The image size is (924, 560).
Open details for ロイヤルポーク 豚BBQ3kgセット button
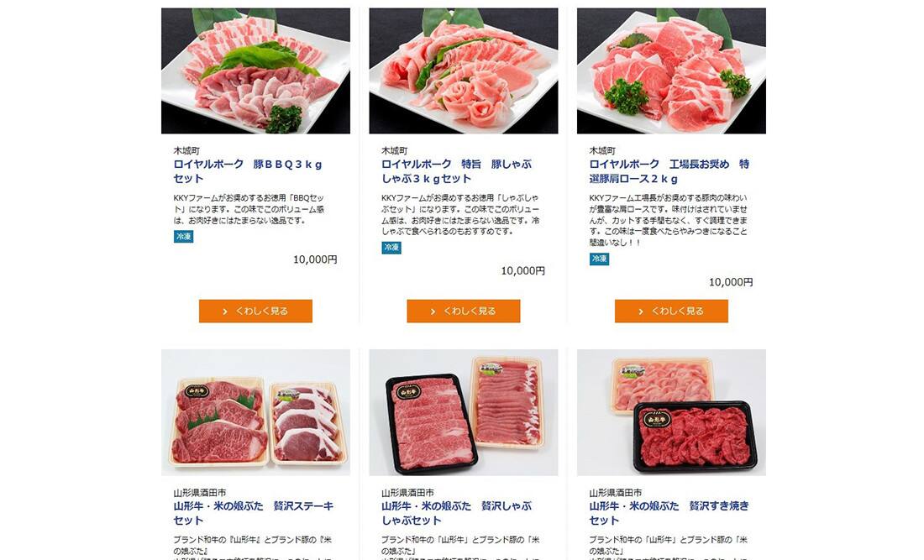(x=255, y=311)
